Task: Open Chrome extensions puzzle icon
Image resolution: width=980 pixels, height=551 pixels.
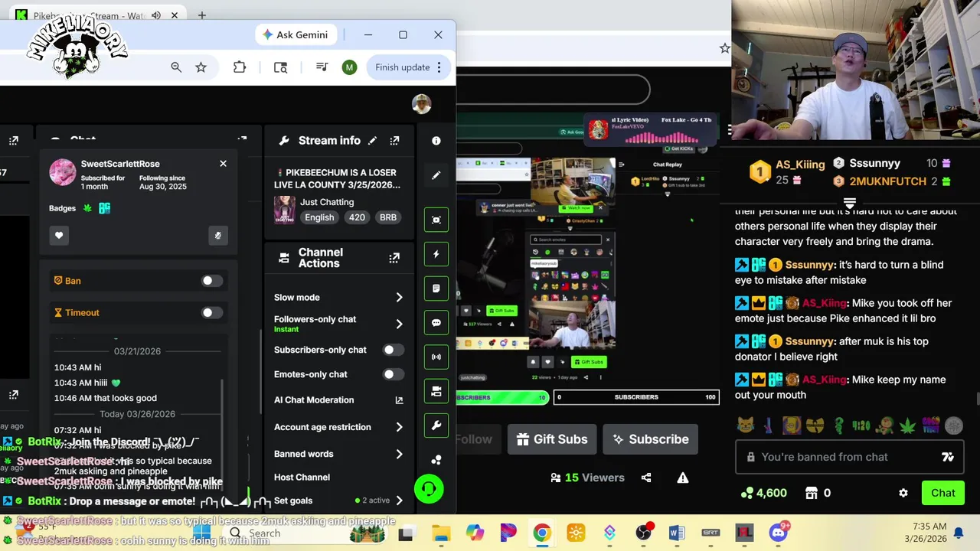Action: tap(240, 67)
